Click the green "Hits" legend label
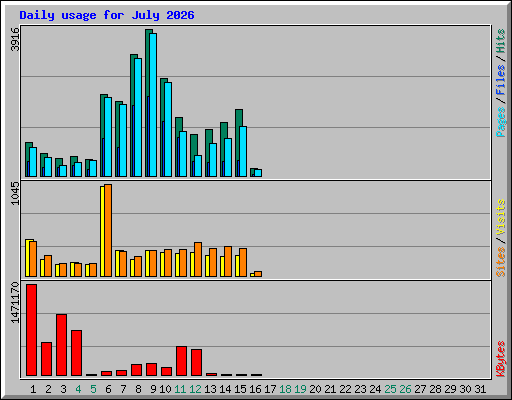 tap(500, 41)
